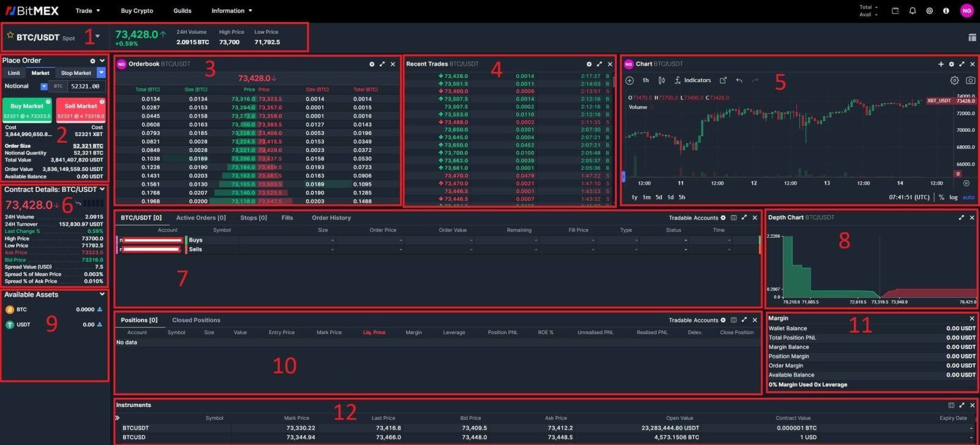This screenshot has width=980, height=445.
Task: Favorite BTC/USDT with the star icon
Action: [x=10, y=36]
